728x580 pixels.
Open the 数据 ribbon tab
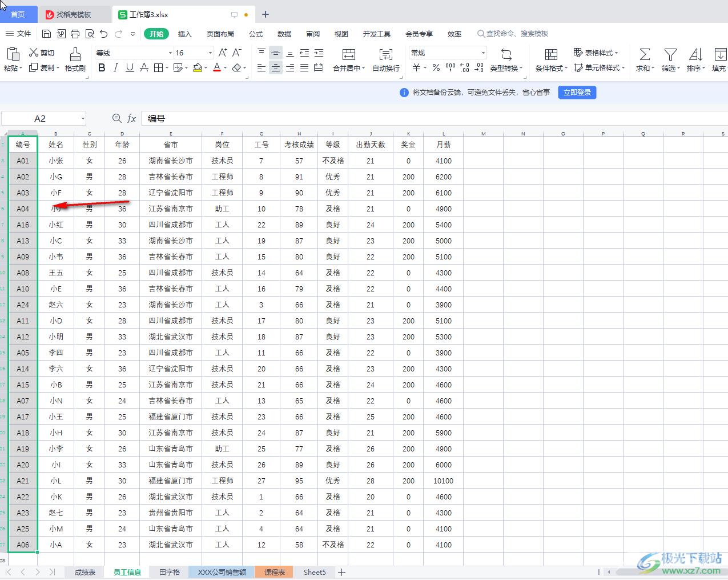(x=284, y=34)
